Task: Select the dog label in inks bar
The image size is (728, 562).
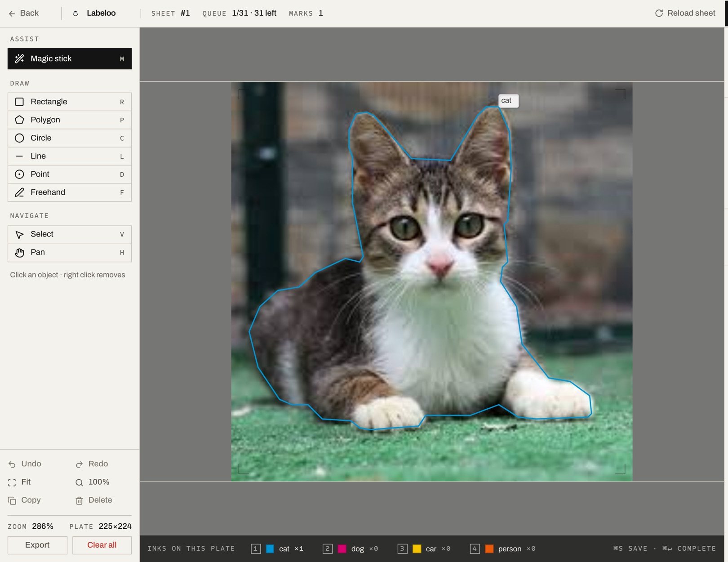Action: click(x=358, y=549)
